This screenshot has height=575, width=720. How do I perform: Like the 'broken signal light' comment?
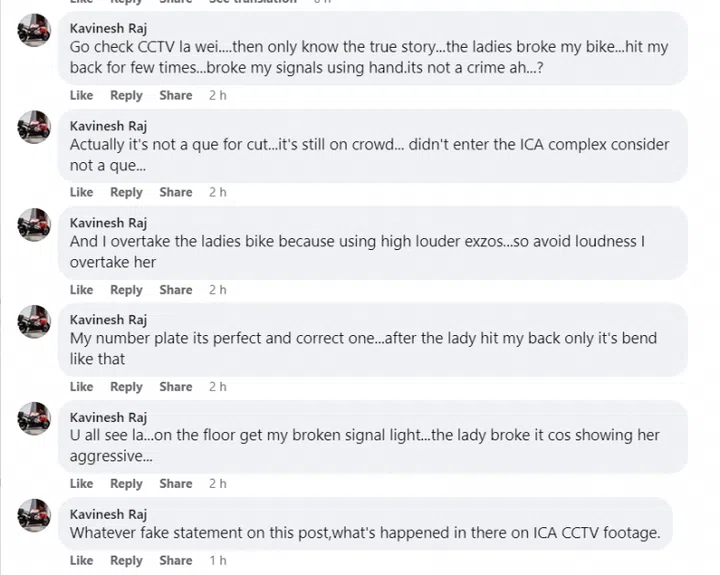coord(81,484)
